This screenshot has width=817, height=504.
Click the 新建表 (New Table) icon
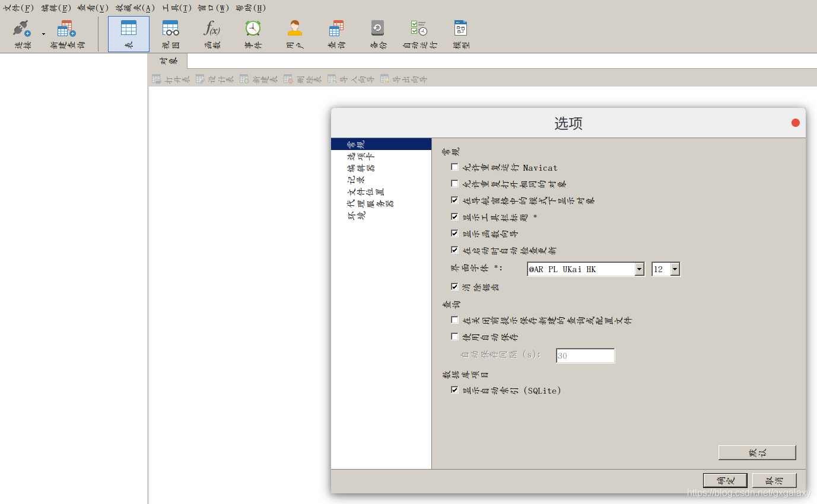click(244, 78)
